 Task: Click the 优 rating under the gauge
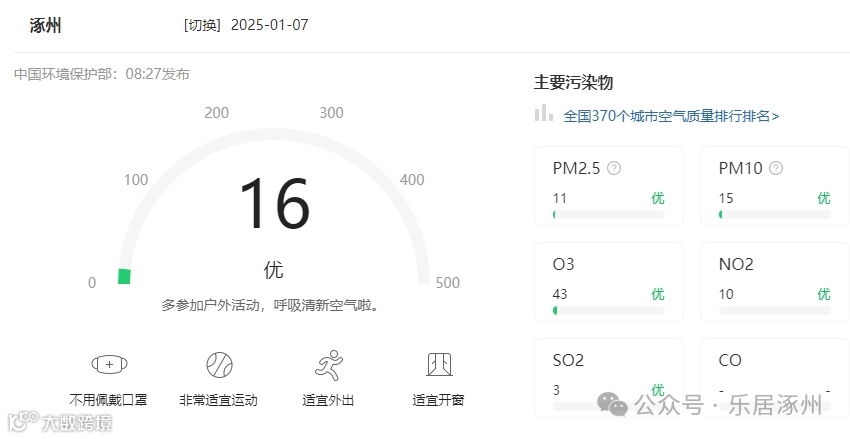[274, 269]
